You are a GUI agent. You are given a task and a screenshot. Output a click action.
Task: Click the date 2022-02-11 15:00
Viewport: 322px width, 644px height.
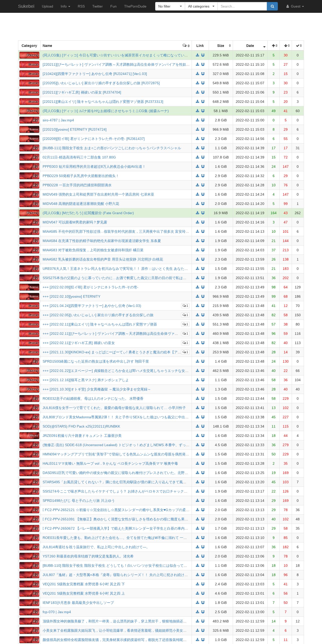[x=250, y=120]
